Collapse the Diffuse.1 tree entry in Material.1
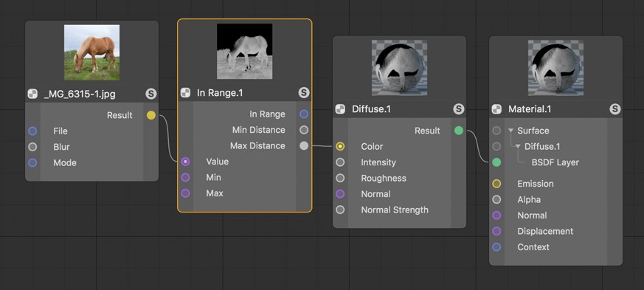 point(518,146)
